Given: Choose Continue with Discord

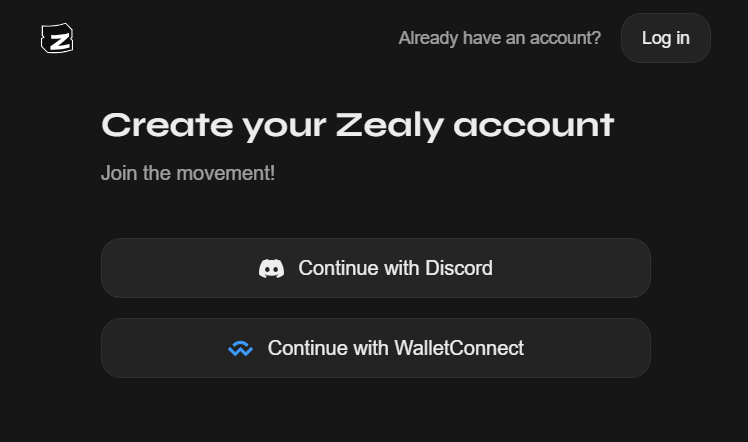Looking at the screenshot, I should pos(375,268).
